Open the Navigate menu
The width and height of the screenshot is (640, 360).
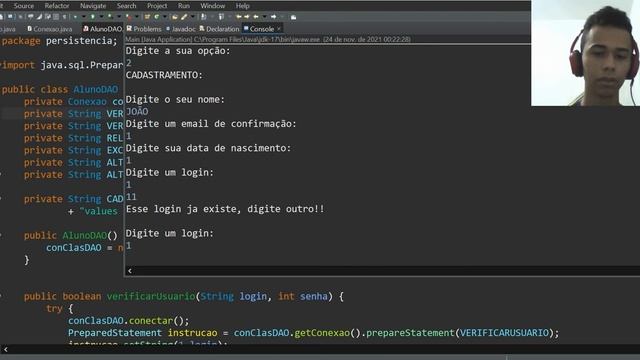coord(93,6)
